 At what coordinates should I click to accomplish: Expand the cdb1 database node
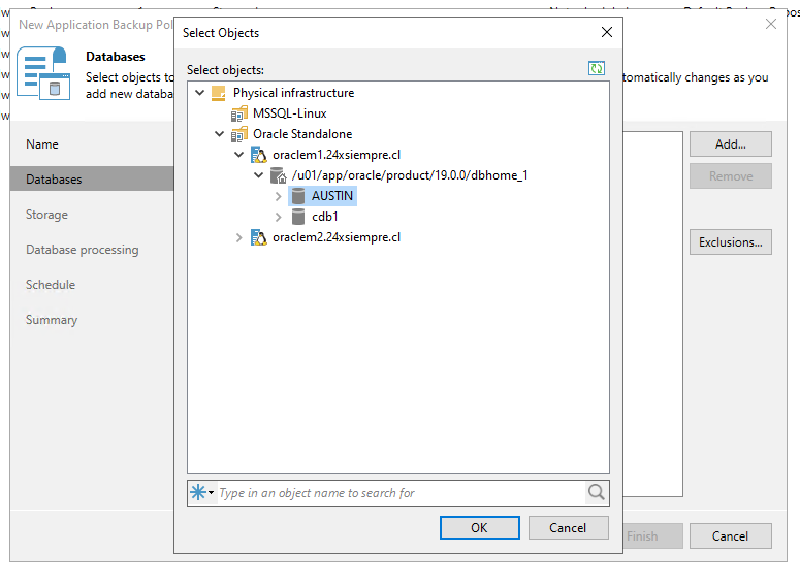click(279, 217)
